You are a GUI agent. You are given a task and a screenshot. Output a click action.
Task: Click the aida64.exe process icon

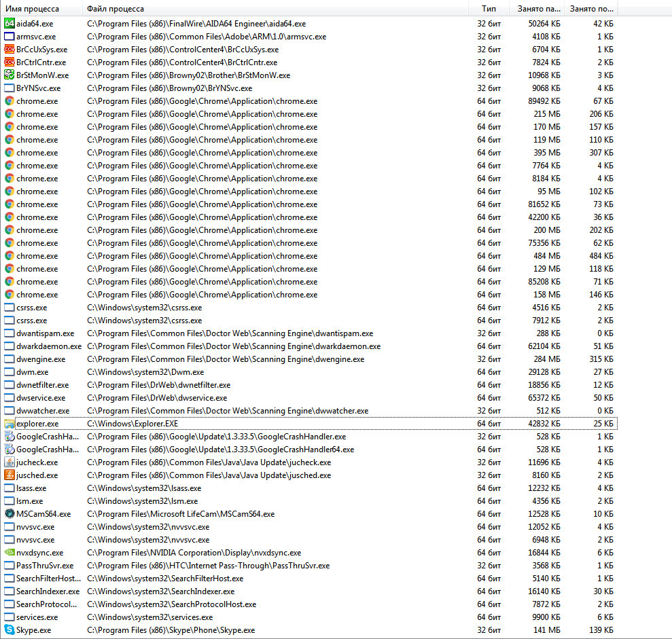(x=9, y=24)
